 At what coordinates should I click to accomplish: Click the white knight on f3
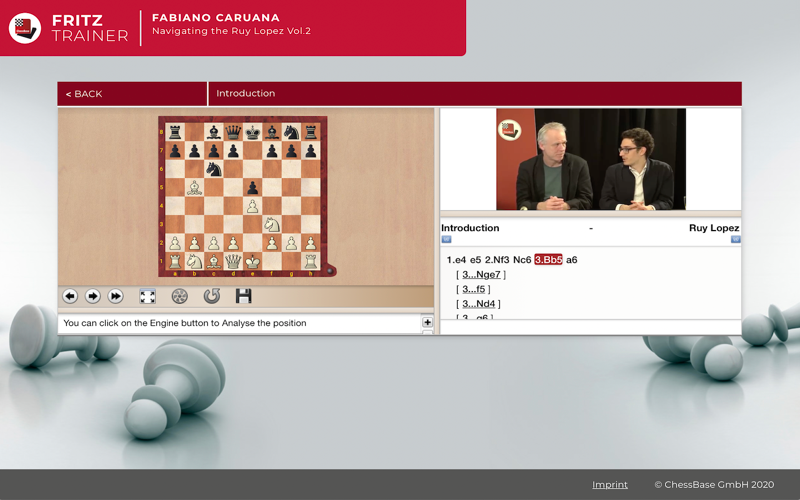(272, 224)
